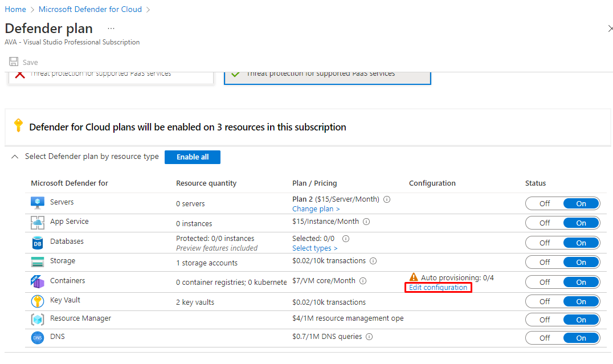This screenshot has height=364, width=613.
Task: Click the Servers resource icon
Action: (38, 203)
